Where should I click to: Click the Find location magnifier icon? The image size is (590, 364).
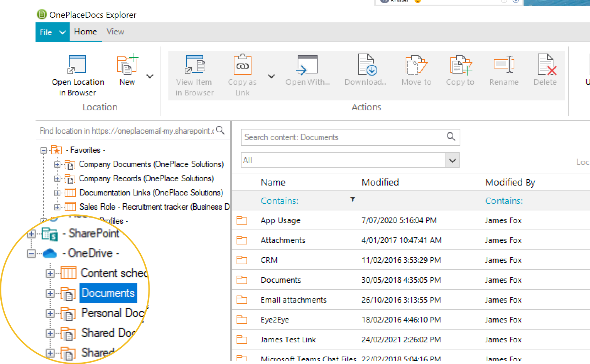(x=220, y=130)
